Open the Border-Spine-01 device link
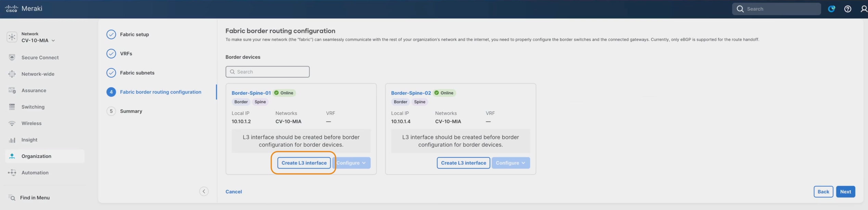868x210 pixels. 251,93
